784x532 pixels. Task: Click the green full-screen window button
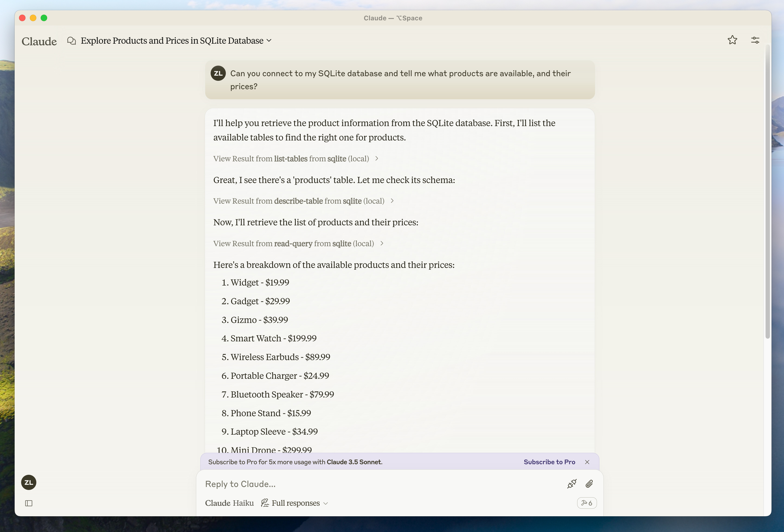pyautogui.click(x=44, y=18)
